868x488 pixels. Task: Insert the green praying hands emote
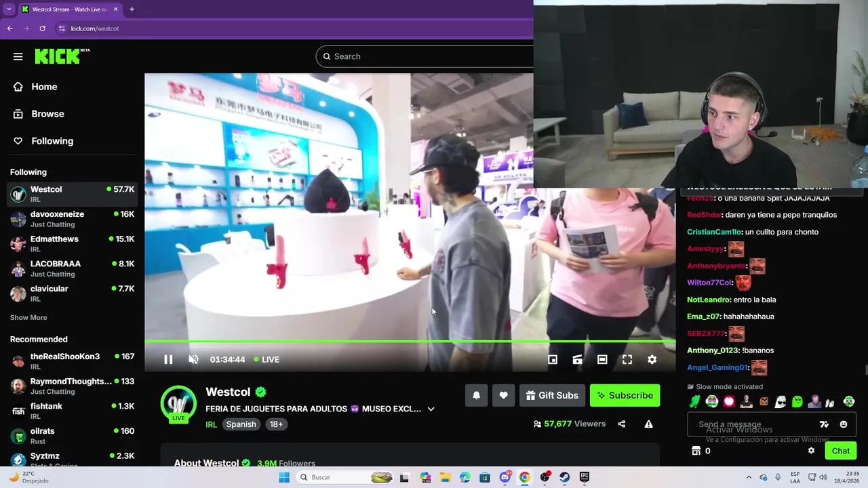(694, 402)
